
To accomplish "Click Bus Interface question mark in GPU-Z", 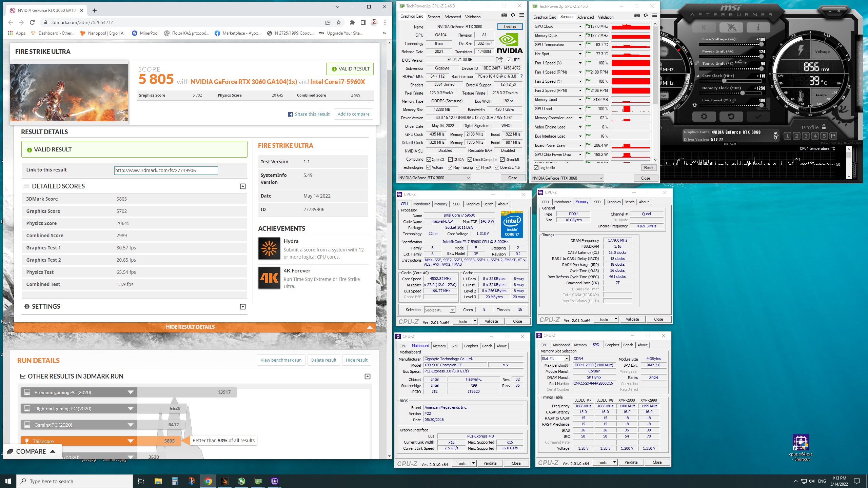I will [521, 76].
